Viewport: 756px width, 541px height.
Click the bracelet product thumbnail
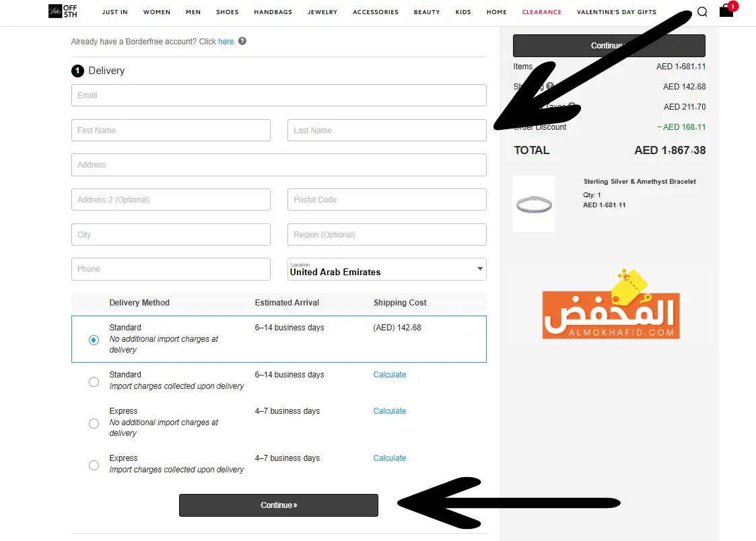(x=535, y=205)
